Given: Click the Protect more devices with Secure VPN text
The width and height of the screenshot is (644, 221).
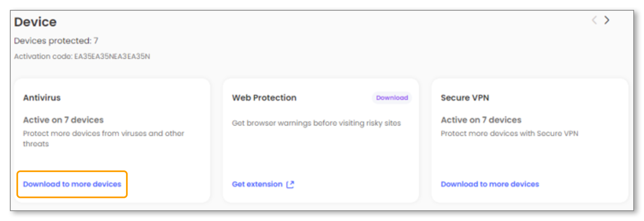Looking at the screenshot, I should pyautogui.click(x=509, y=134).
